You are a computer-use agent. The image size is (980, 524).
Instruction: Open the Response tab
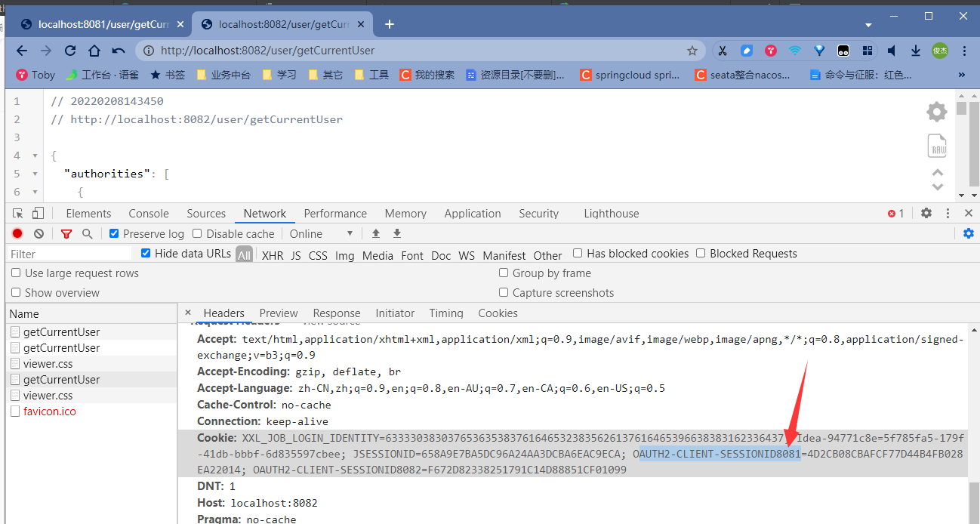pos(336,313)
